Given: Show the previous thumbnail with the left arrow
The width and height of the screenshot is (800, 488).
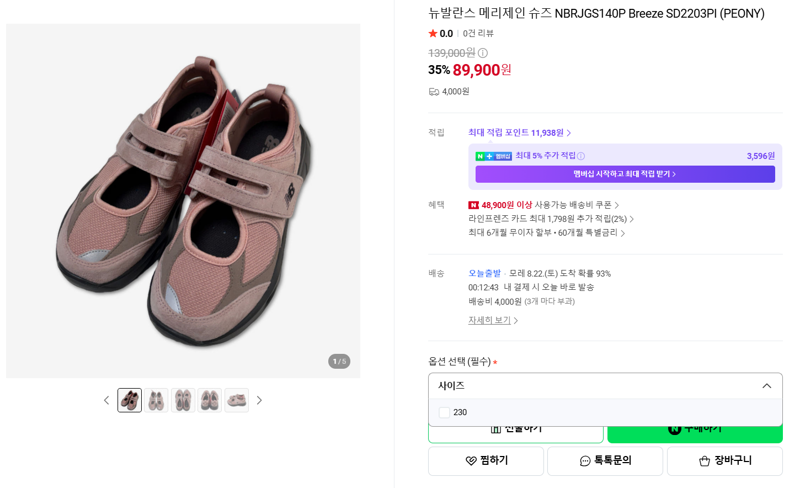Looking at the screenshot, I should 106,400.
